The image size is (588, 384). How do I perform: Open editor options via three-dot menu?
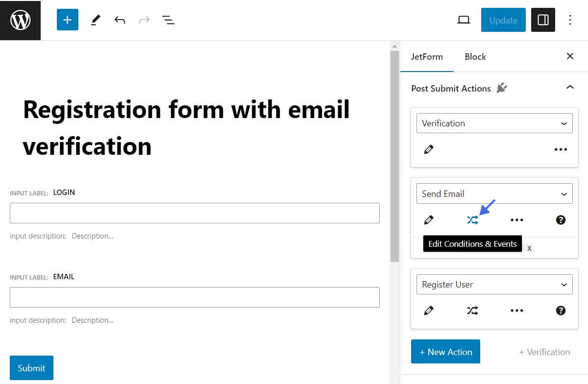570,20
